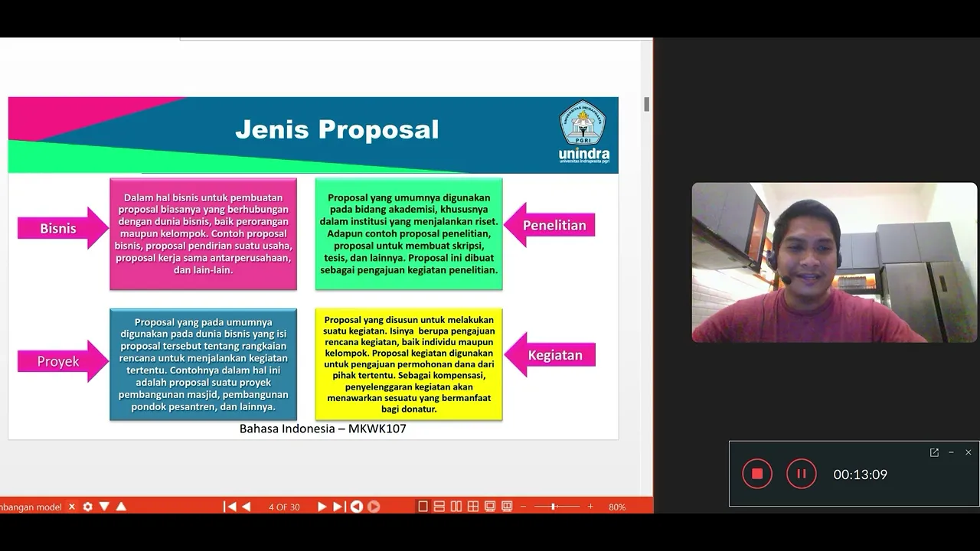Click the circled back navigation icon

coord(356,507)
